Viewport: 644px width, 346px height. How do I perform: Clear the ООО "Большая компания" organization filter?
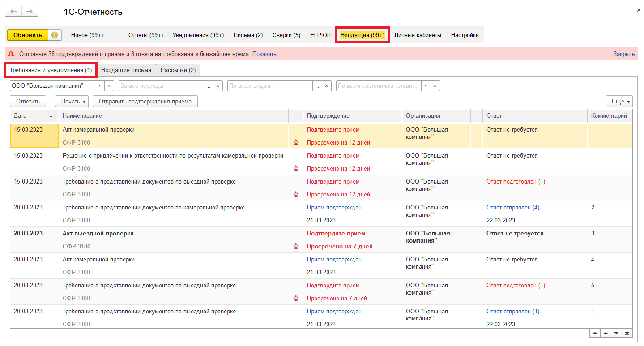coord(110,85)
